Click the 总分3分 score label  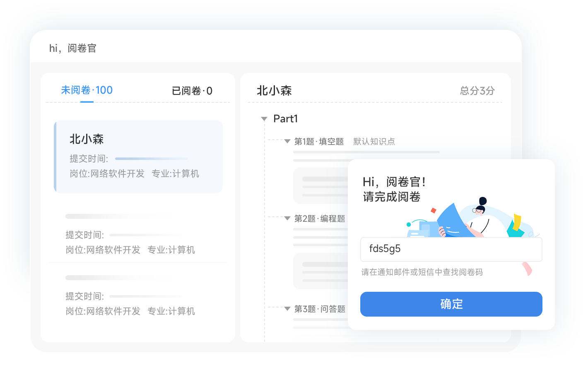point(477,91)
